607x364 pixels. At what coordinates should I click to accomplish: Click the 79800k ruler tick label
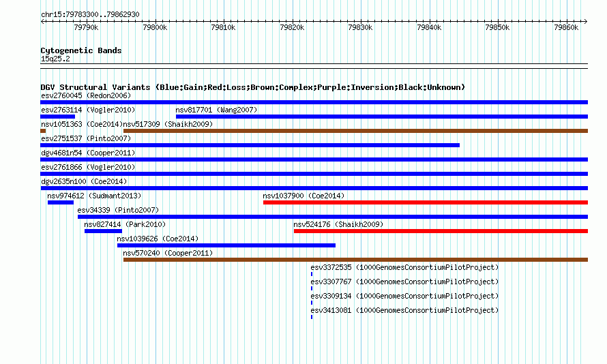155,27
